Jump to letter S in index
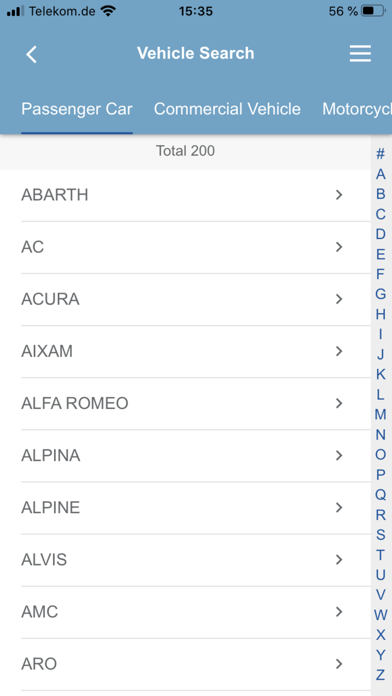 coord(380,535)
